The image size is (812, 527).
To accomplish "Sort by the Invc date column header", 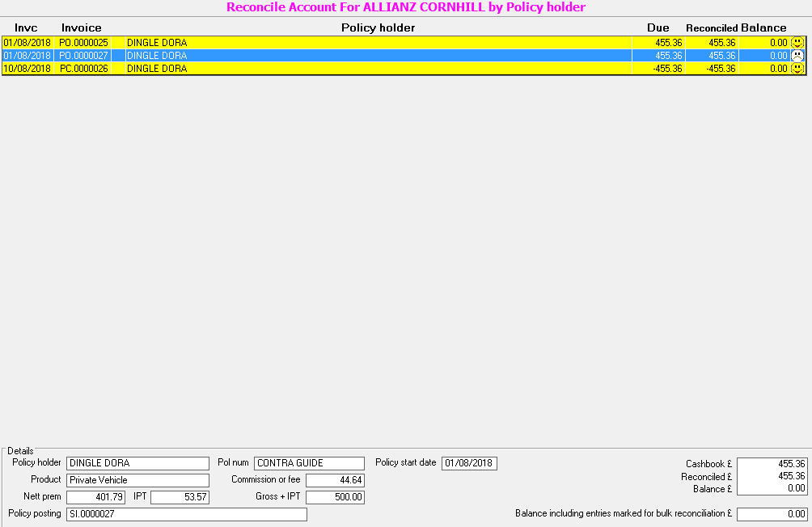I will [26, 28].
